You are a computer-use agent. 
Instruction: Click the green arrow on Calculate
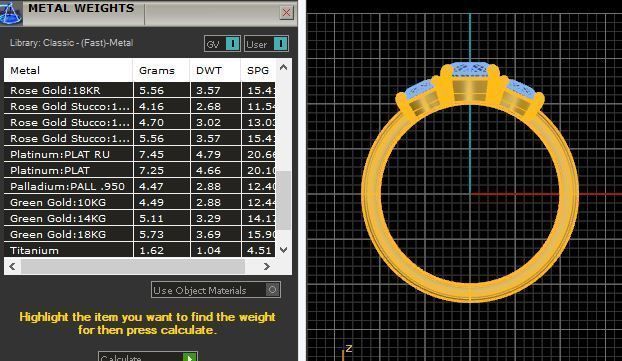point(190,357)
